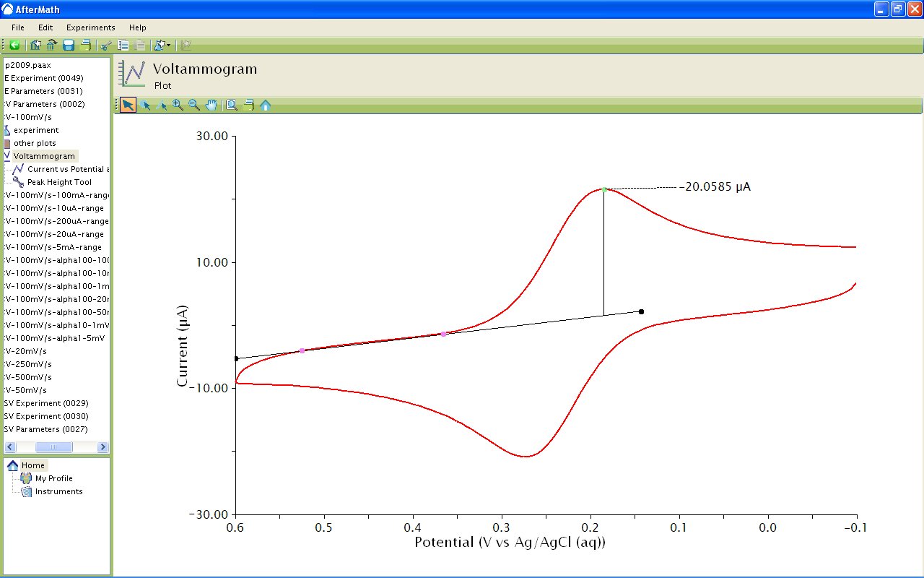Click the large Voltammogram plot header icon
Image resolution: width=924 pixels, height=578 pixels.
point(133,74)
